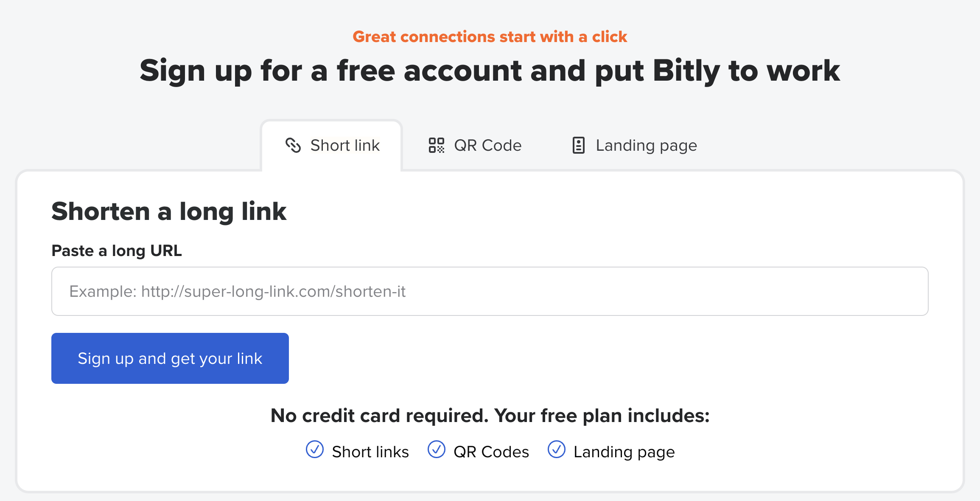Click the checkmark icon next to QR Codes
The image size is (980, 501).
[x=436, y=450]
